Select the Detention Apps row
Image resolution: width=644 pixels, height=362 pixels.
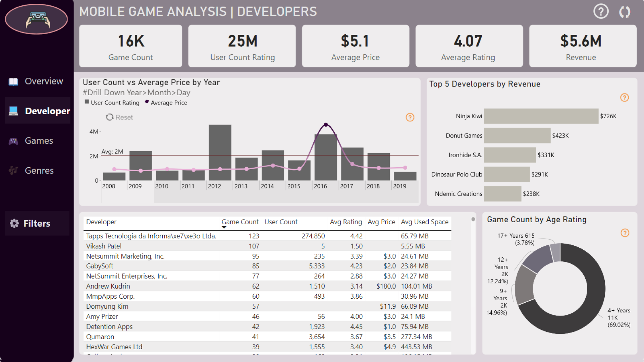coord(267,326)
